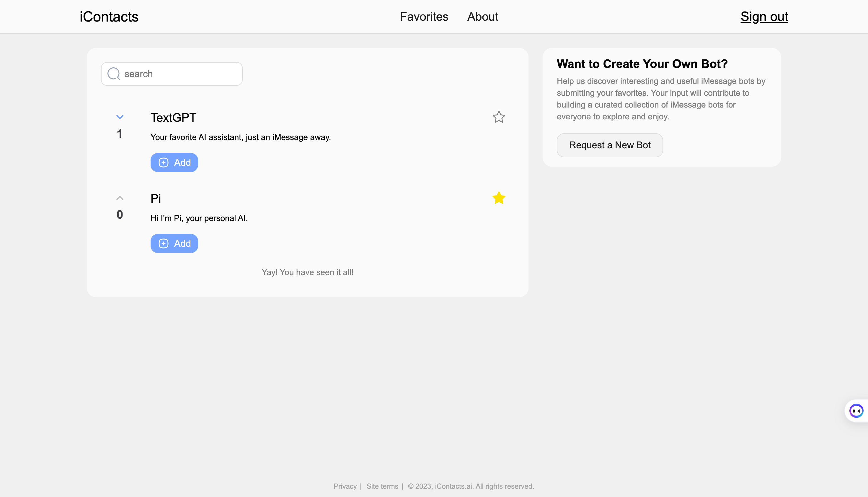Click the iContacts logo
This screenshot has width=868, height=497.
pyautogui.click(x=109, y=16)
